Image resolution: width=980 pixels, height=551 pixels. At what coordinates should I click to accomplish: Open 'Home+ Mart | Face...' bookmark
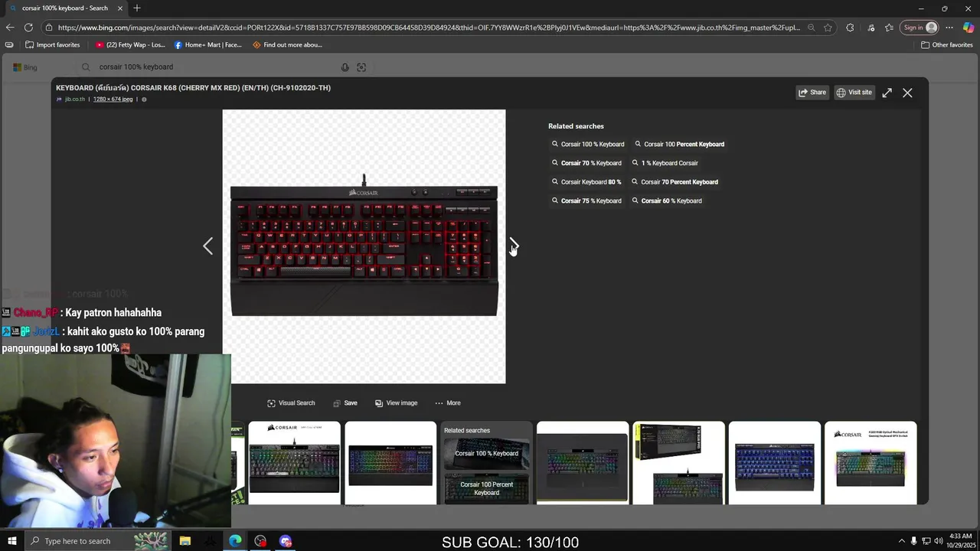pos(207,45)
